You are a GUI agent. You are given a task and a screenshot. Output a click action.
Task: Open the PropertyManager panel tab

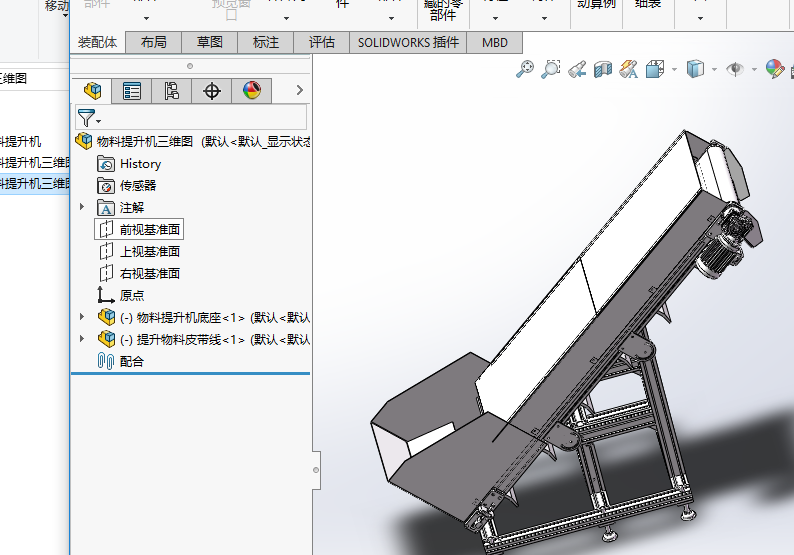(x=132, y=91)
